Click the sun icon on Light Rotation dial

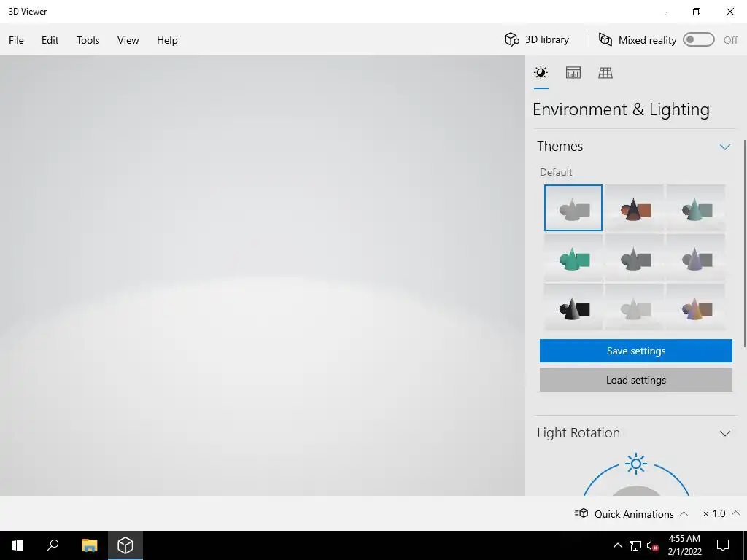(636, 463)
